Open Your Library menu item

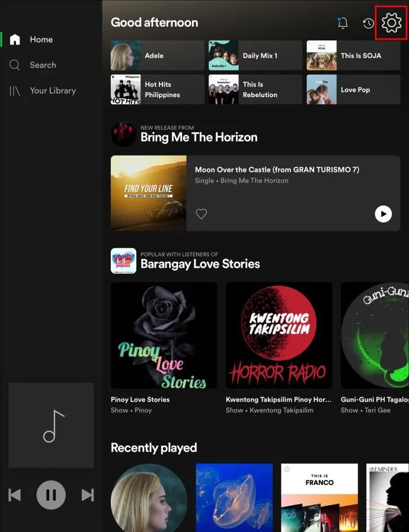coord(53,91)
